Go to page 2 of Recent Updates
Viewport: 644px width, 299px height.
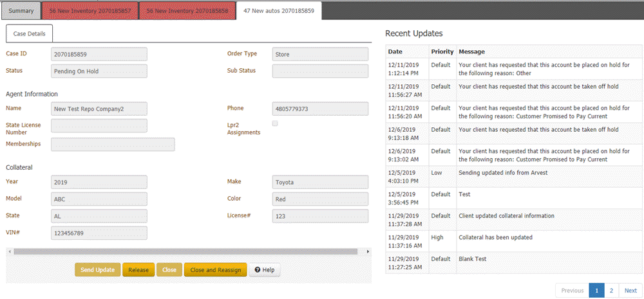(612, 291)
